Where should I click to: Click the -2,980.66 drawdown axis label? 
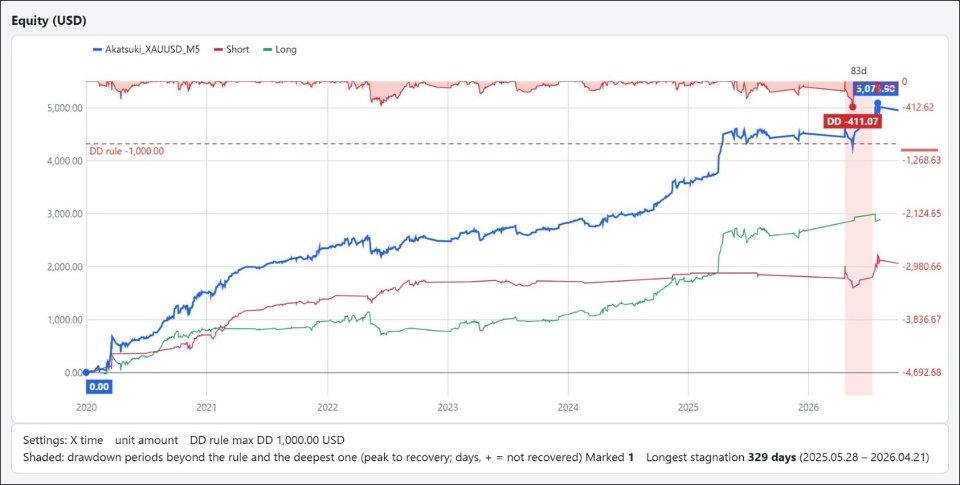[922, 267]
